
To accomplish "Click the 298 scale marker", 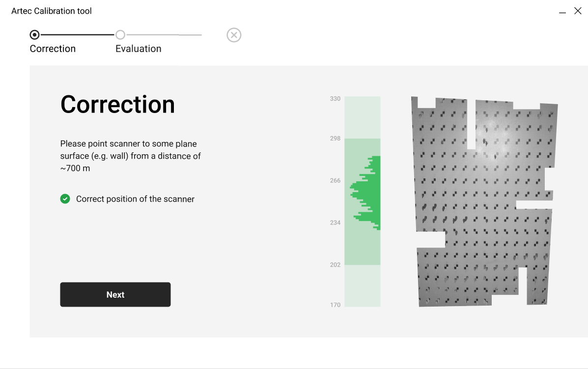I will [x=335, y=139].
